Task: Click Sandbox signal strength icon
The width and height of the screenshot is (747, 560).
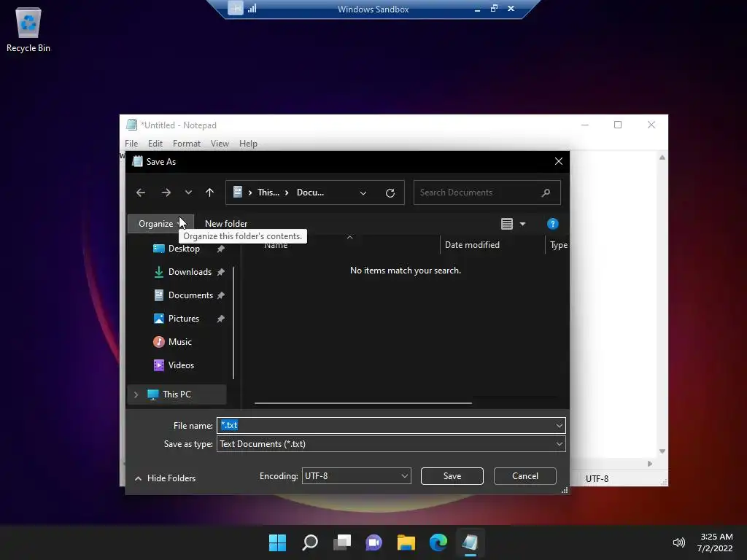Action: [x=252, y=9]
